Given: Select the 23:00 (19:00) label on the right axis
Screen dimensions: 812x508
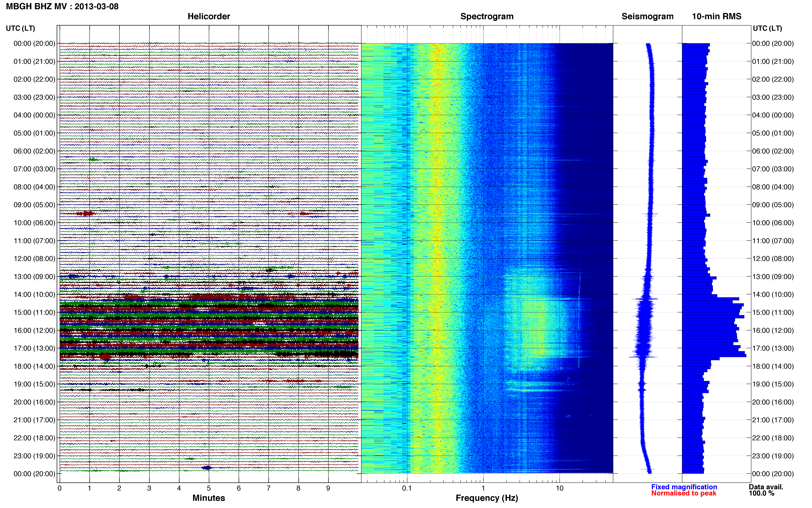Looking at the screenshot, I should (x=773, y=456).
